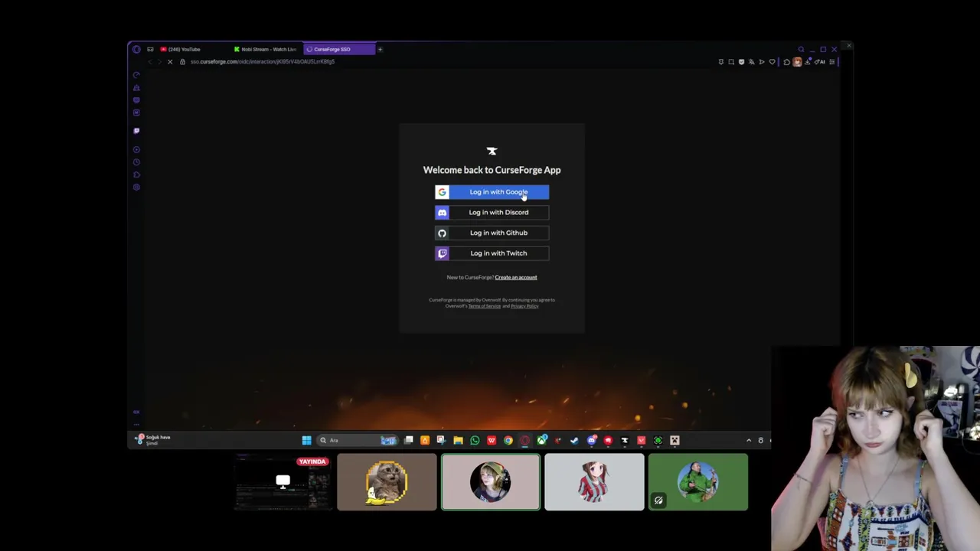980x551 pixels.
Task: Open the Opera GX main menu
Action: 136,49
